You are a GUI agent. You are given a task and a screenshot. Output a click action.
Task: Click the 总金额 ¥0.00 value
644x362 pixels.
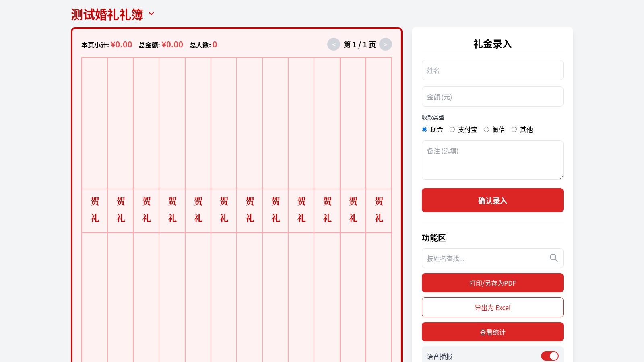(x=172, y=45)
